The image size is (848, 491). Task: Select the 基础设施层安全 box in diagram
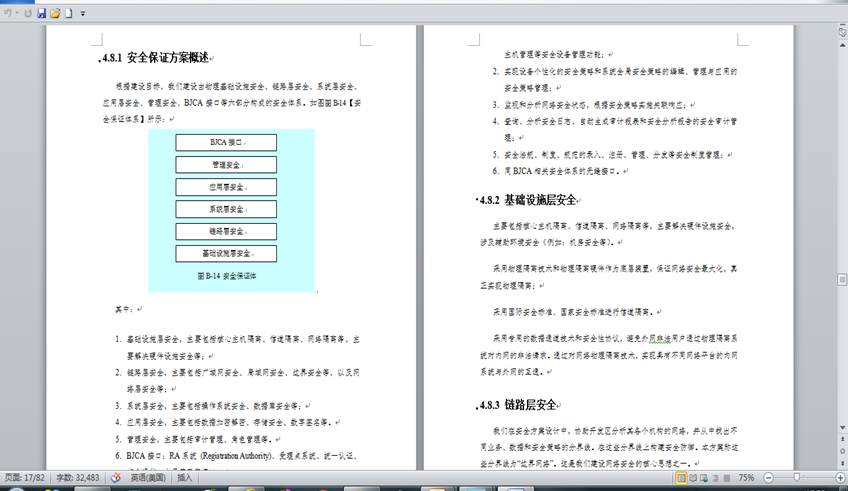click(x=226, y=254)
